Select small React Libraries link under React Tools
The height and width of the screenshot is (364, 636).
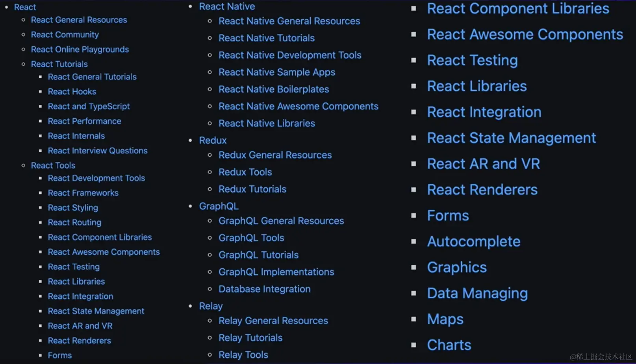click(76, 281)
